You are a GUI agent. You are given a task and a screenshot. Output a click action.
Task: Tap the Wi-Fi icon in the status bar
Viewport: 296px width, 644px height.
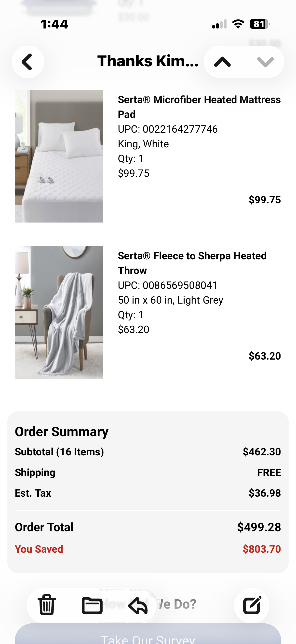(x=238, y=24)
